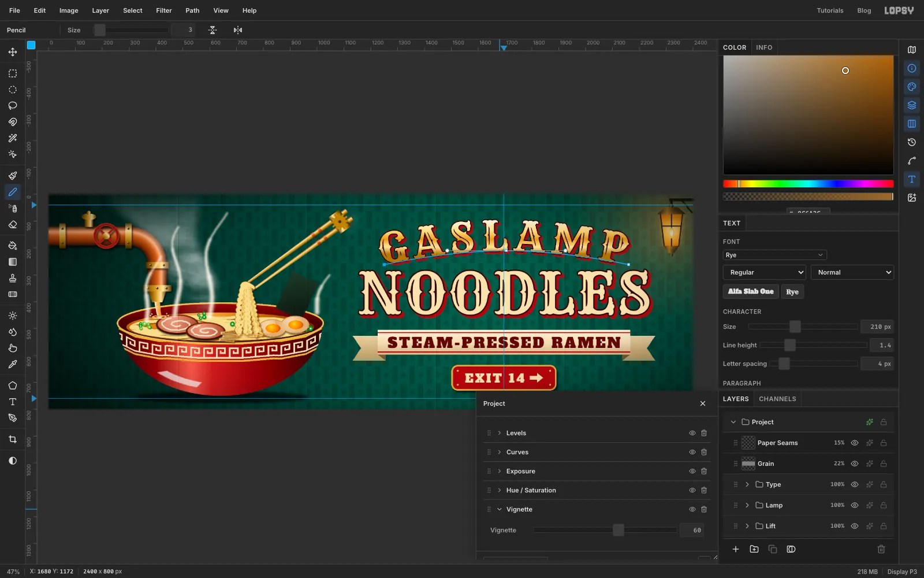The width and height of the screenshot is (924, 578).
Task: Collapse the Vignette adjustment section
Action: (x=500, y=509)
